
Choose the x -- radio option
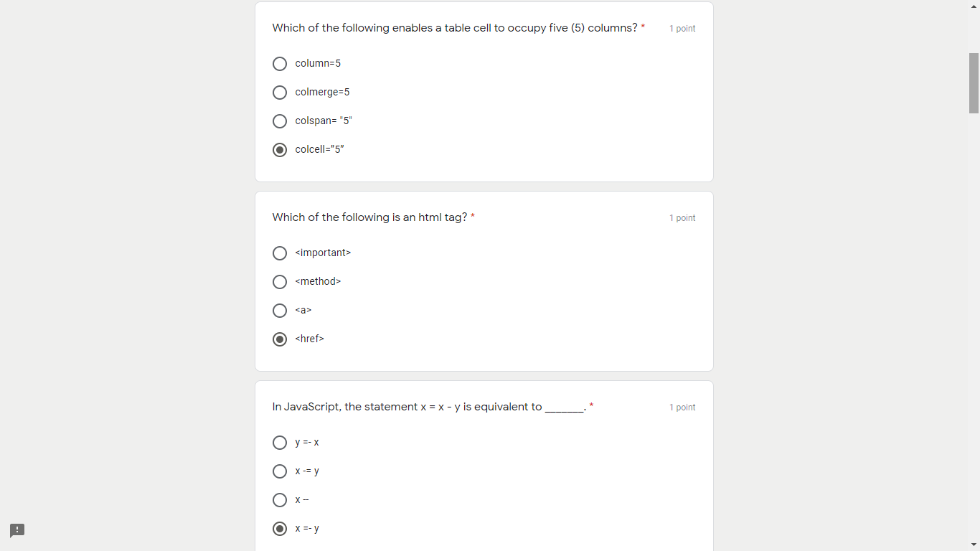[280, 499]
